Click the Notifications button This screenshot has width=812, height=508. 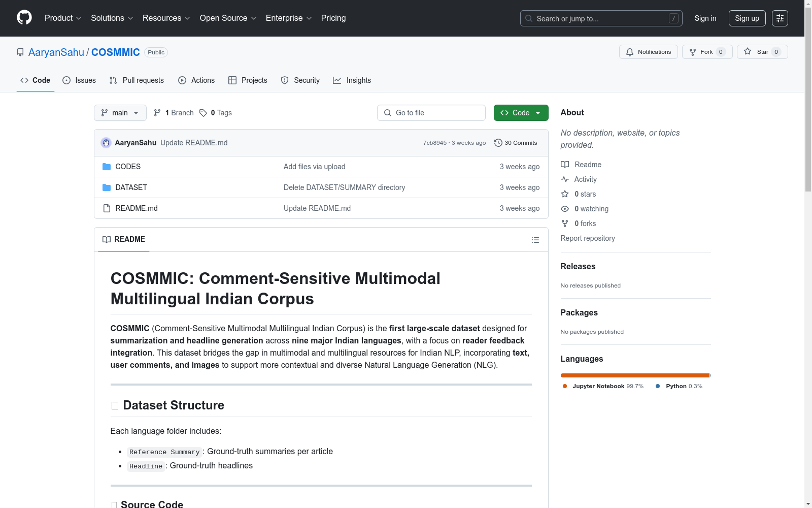[x=649, y=52]
